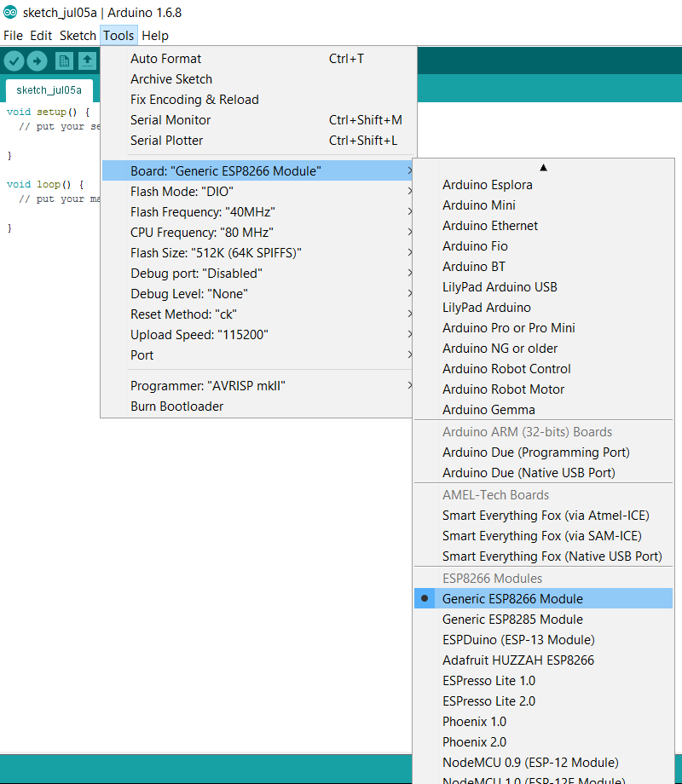Image resolution: width=682 pixels, height=784 pixels.
Task: Select Arduino Mini board
Action: (543, 205)
